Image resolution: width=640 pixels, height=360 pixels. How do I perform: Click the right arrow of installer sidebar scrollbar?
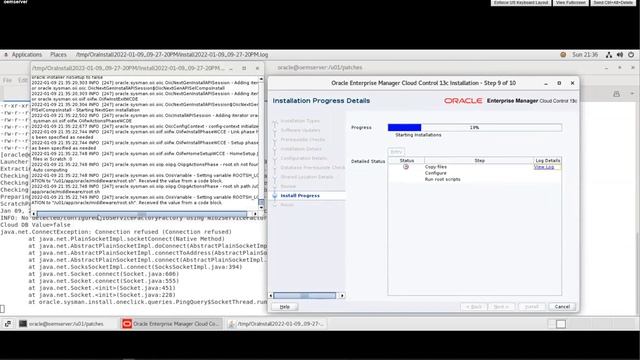342,296
